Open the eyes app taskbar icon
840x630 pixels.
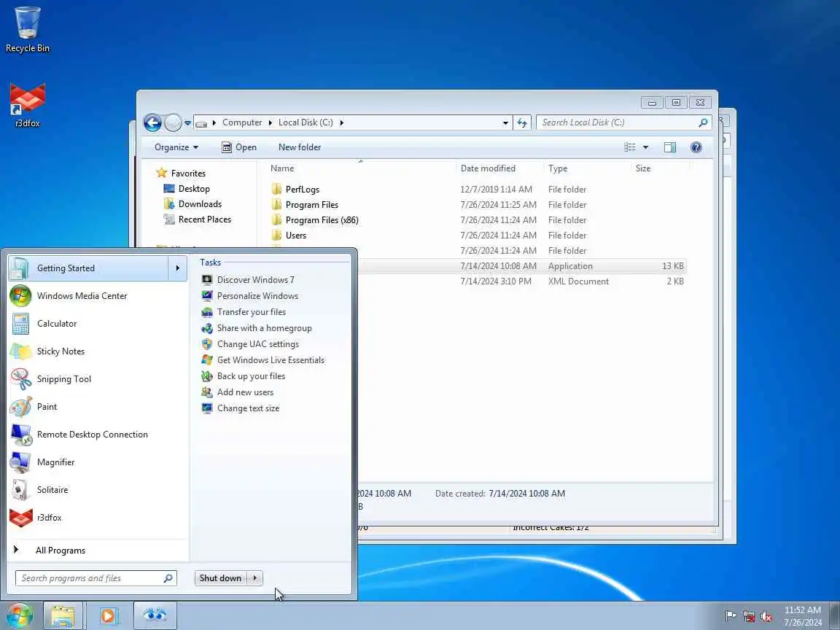pos(155,615)
